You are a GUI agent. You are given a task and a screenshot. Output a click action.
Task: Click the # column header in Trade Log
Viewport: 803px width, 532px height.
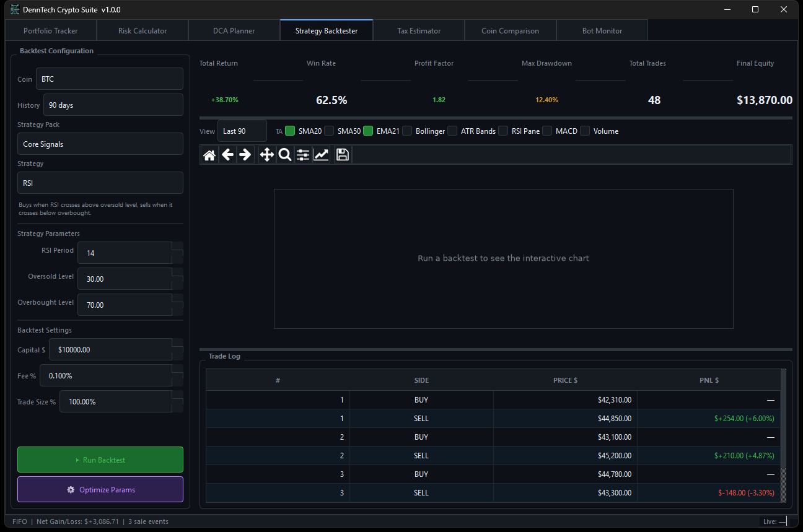(278, 380)
